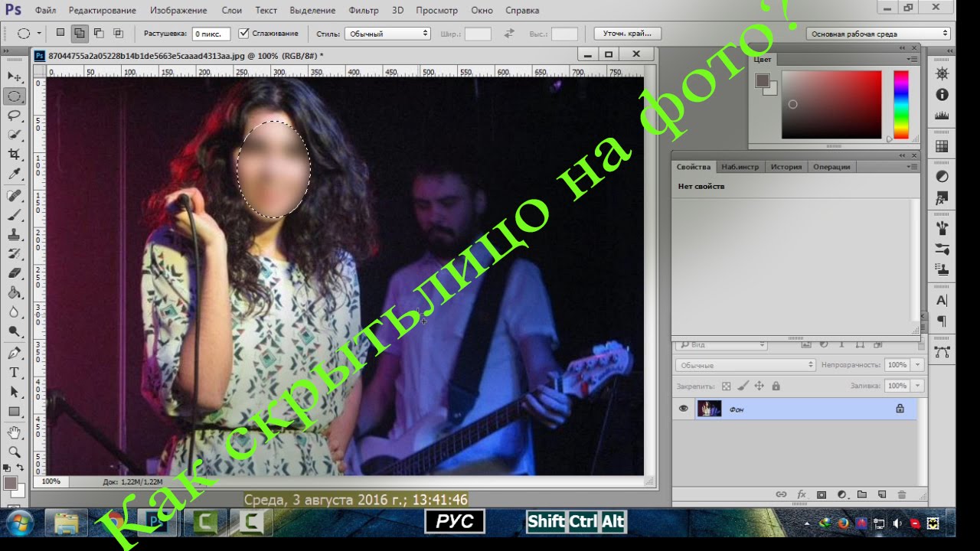980x551 pixels.
Task: Toggle lock image pixels
Action: pyautogui.click(x=743, y=386)
